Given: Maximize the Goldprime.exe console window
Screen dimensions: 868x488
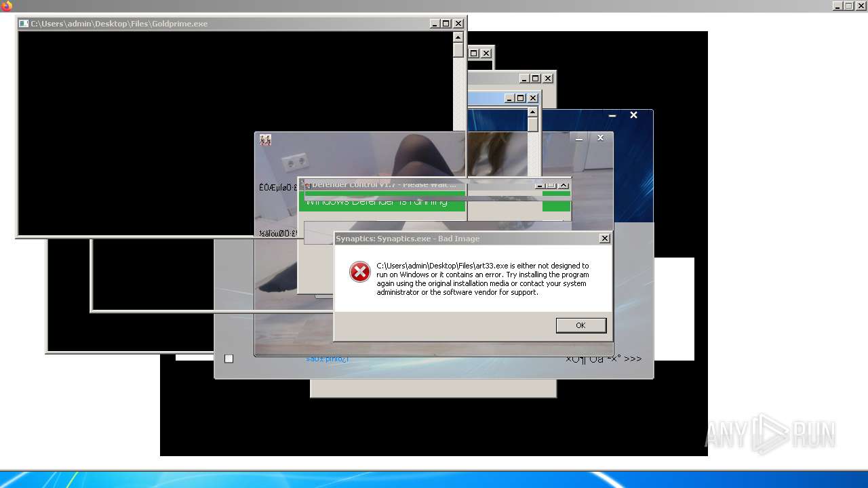Looking at the screenshot, I should (x=446, y=24).
